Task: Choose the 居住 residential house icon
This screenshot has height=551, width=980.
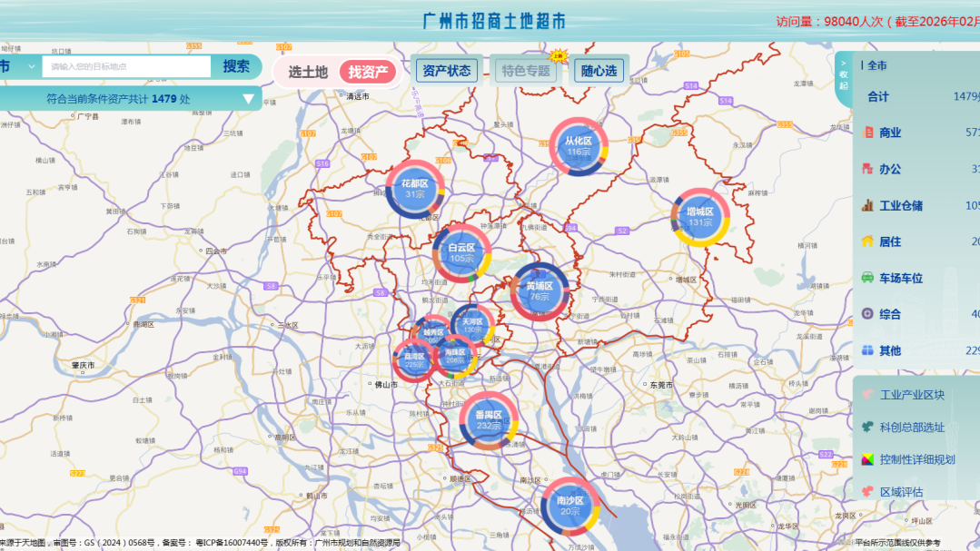Action: (867, 241)
